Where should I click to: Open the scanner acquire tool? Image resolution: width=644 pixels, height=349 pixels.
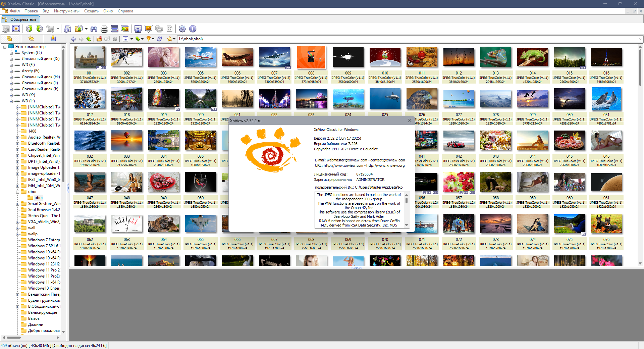[114, 29]
